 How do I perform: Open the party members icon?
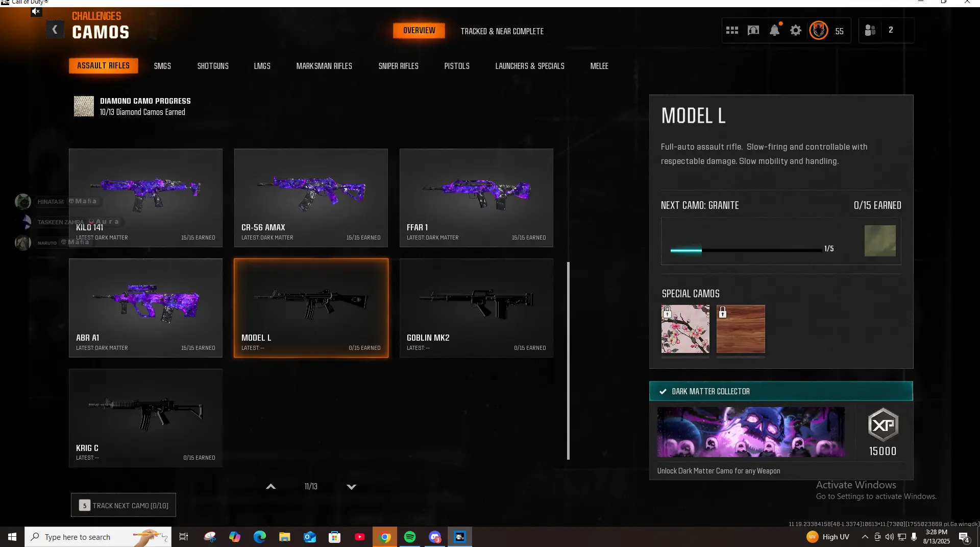(x=870, y=31)
